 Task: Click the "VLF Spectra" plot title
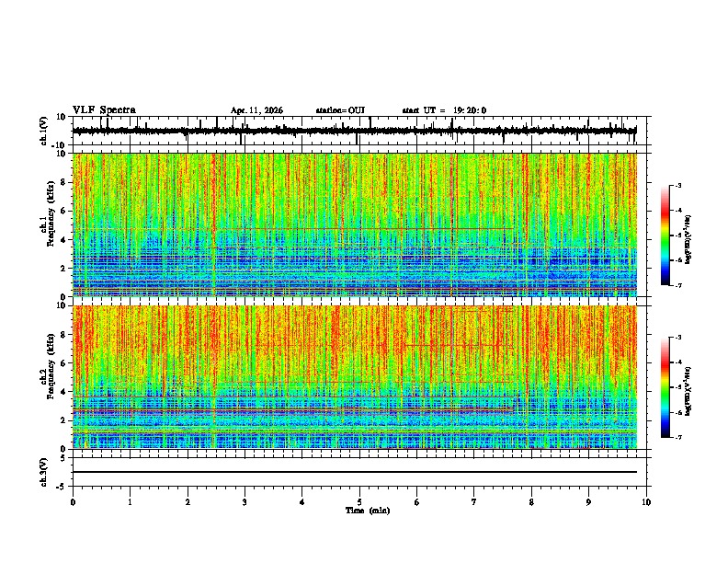click(x=104, y=110)
